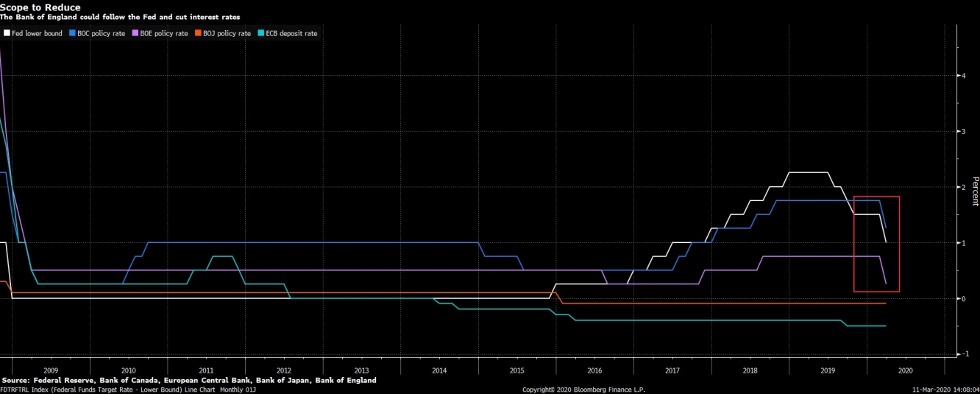Click the "Percent" y-axis title
The width and height of the screenshot is (980, 394).
click(x=975, y=190)
